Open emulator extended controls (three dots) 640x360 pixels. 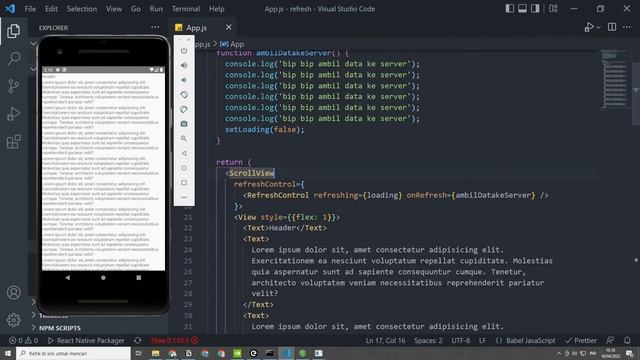184,197
